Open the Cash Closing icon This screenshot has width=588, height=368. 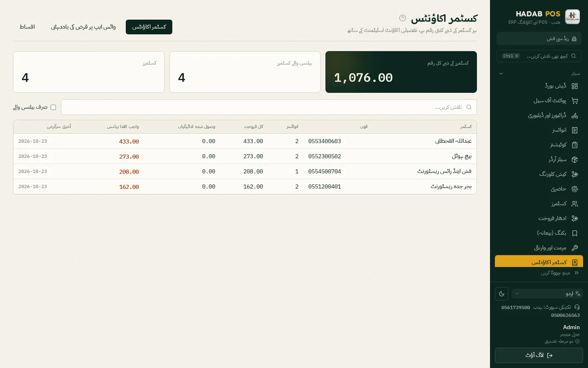point(575,174)
